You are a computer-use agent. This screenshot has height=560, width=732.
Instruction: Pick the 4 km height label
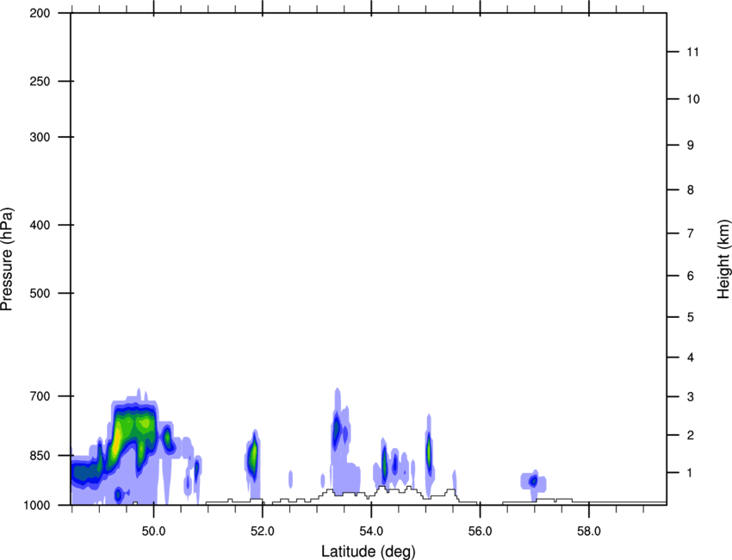(x=691, y=358)
